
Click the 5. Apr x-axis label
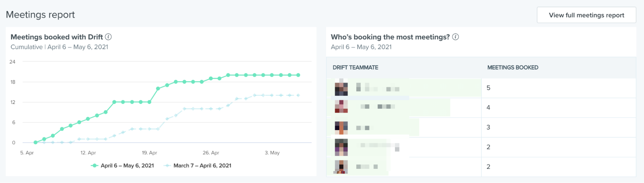click(27, 153)
